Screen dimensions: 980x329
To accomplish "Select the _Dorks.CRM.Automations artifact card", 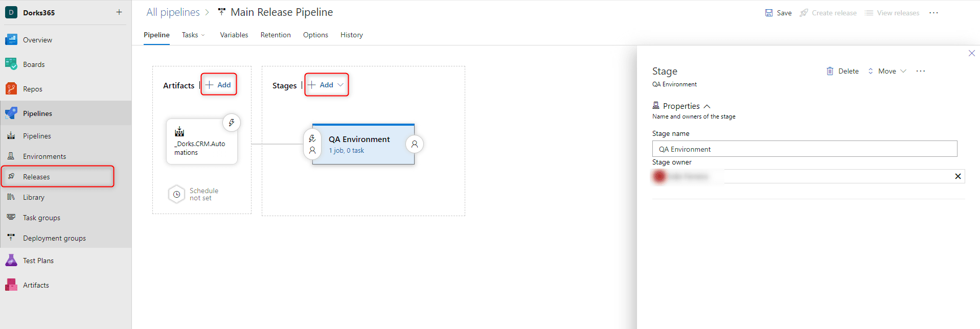I will (202, 142).
